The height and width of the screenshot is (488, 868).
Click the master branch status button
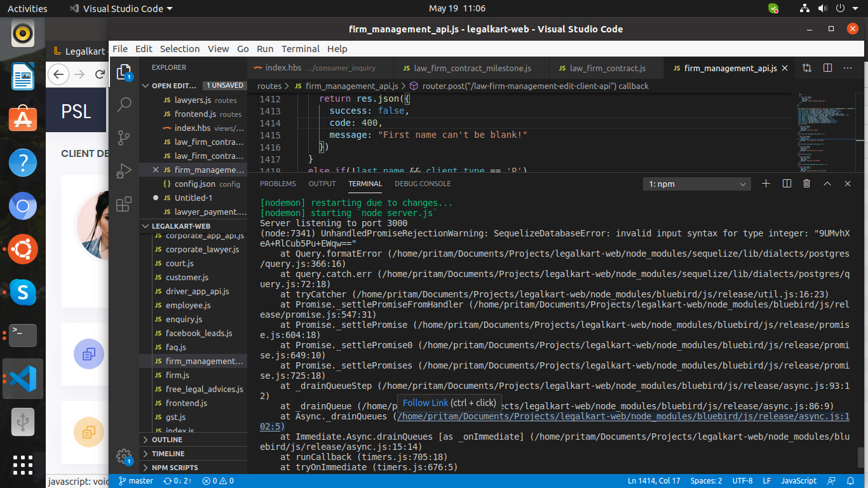(x=136, y=481)
